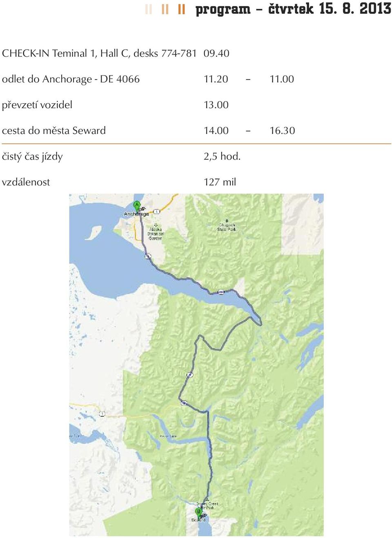The height and width of the screenshot is (538, 392).
Task: Click the green B marker at Seward
Action: pos(198,512)
